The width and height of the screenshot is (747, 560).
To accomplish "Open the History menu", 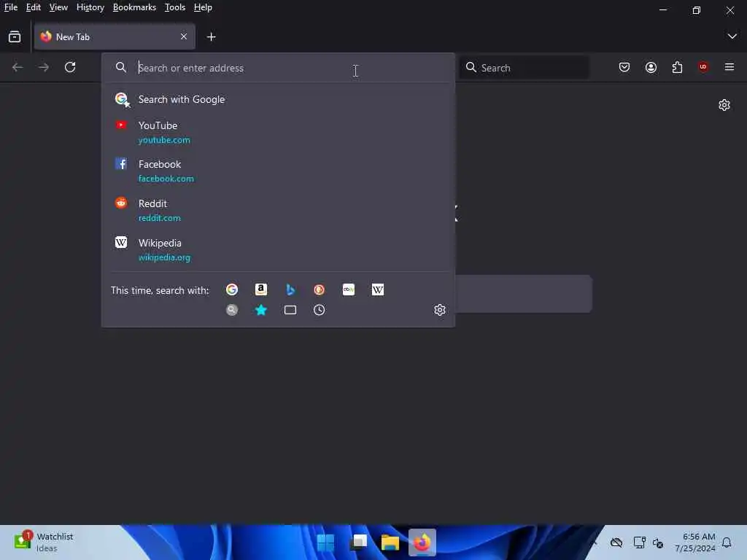I will pos(90,7).
